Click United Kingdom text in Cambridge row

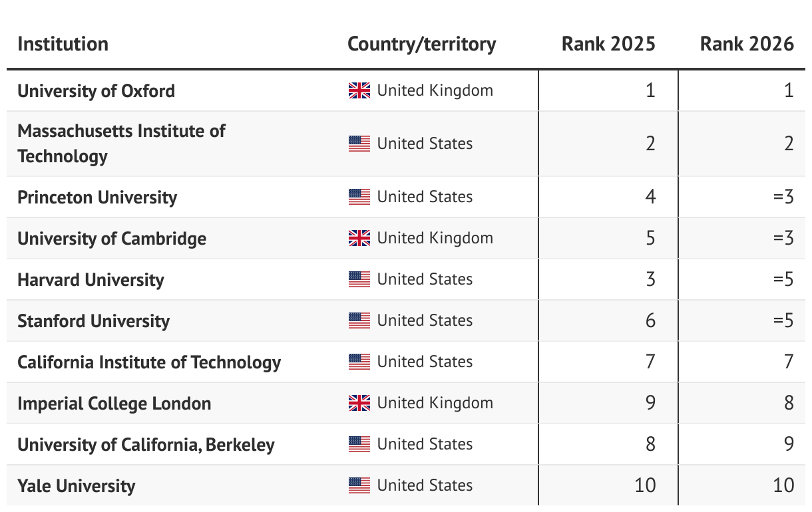[435, 238]
